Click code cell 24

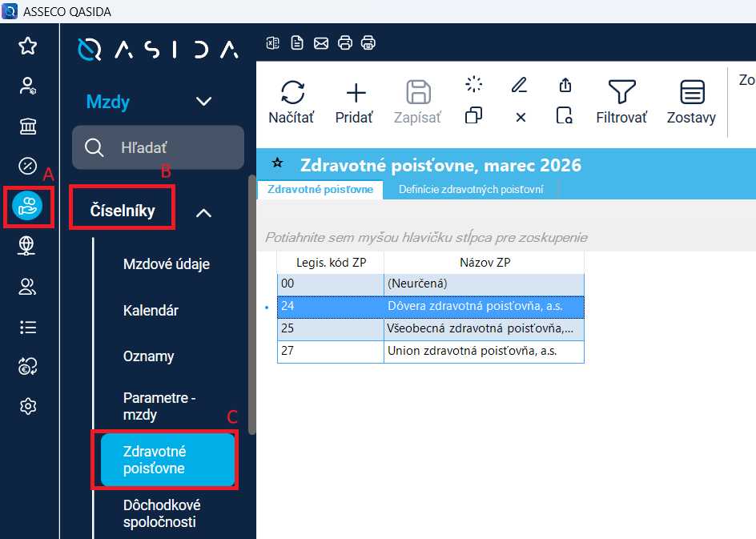(x=331, y=307)
